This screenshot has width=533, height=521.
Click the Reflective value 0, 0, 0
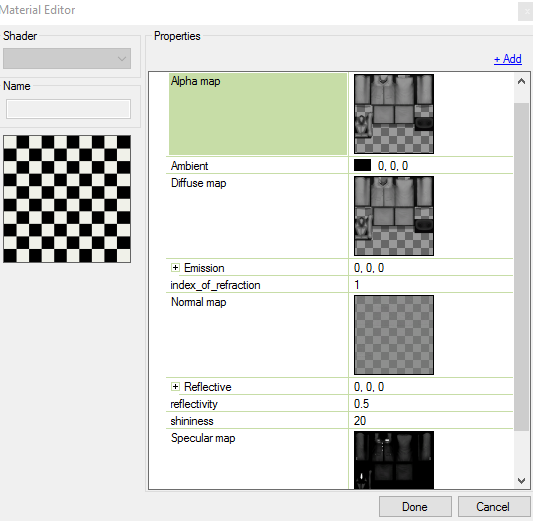click(369, 387)
